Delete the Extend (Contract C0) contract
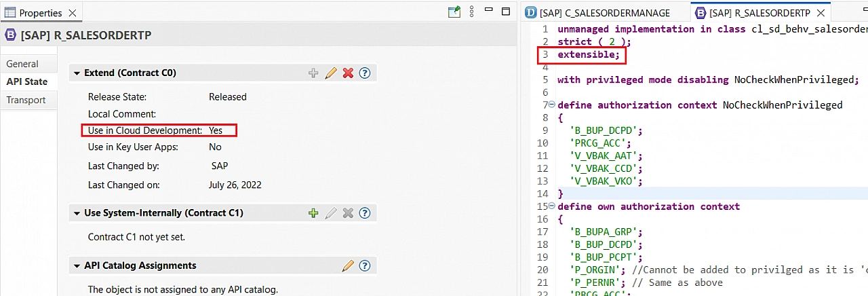Image resolution: width=868 pixels, height=296 pixels. coord(348,73)
